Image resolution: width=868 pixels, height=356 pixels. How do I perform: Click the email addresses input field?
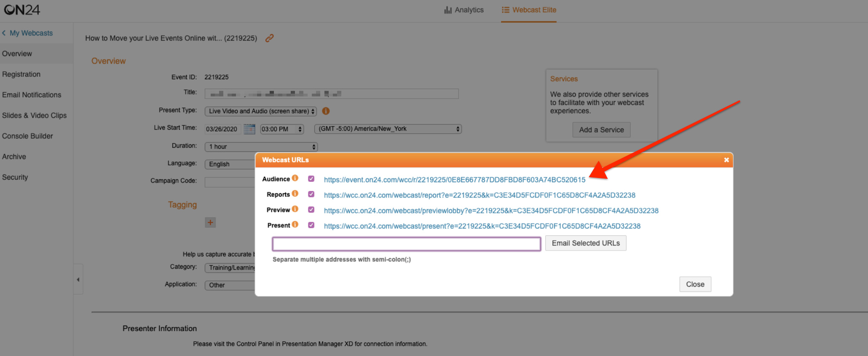click(407, 244)
